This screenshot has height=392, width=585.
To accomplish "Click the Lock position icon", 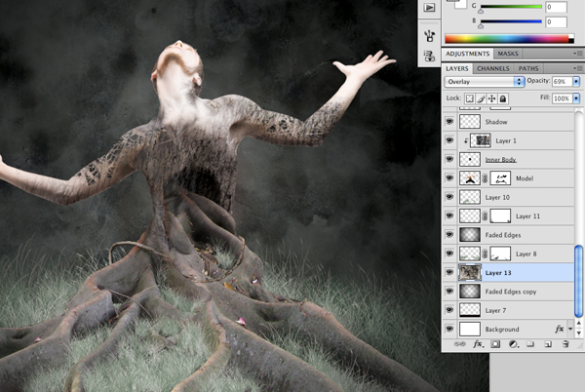I will pyautogui.click(x=491, y=98).
